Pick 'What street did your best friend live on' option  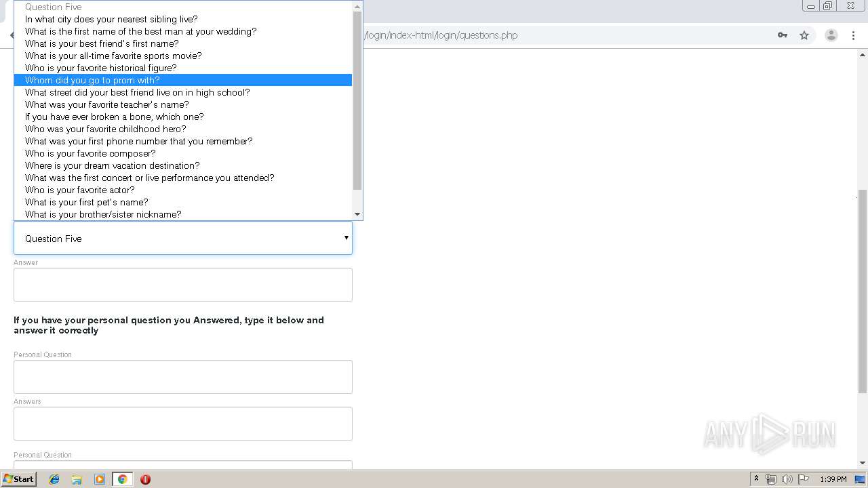point(183,92)
